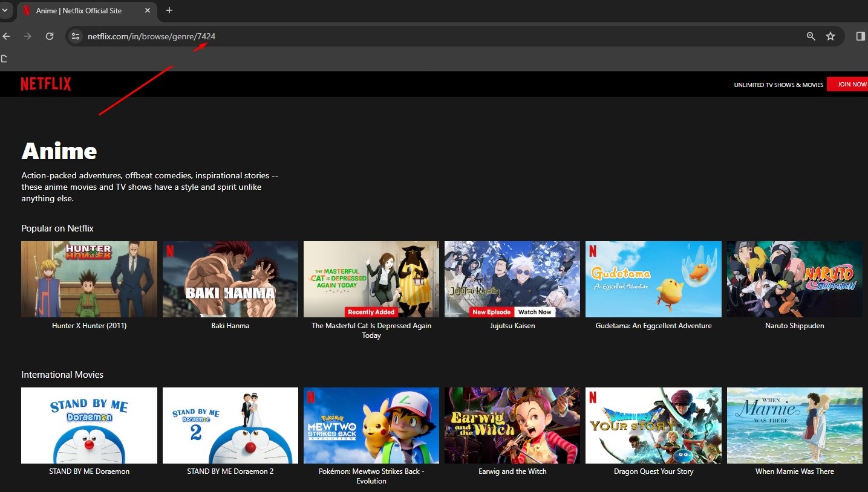Open the tab search dropdown arrow
The width and height of the screenshot is (868, 492).
click(5, 11)
